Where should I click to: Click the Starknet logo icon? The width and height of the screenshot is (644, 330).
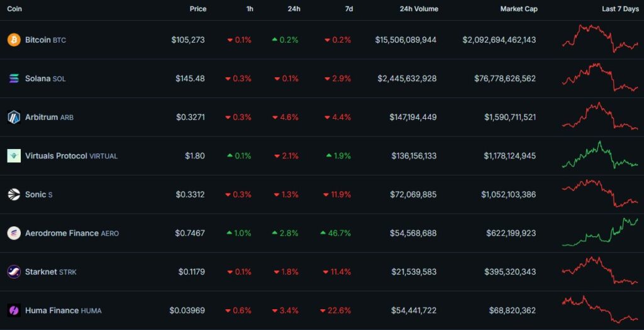click(14, 272)
